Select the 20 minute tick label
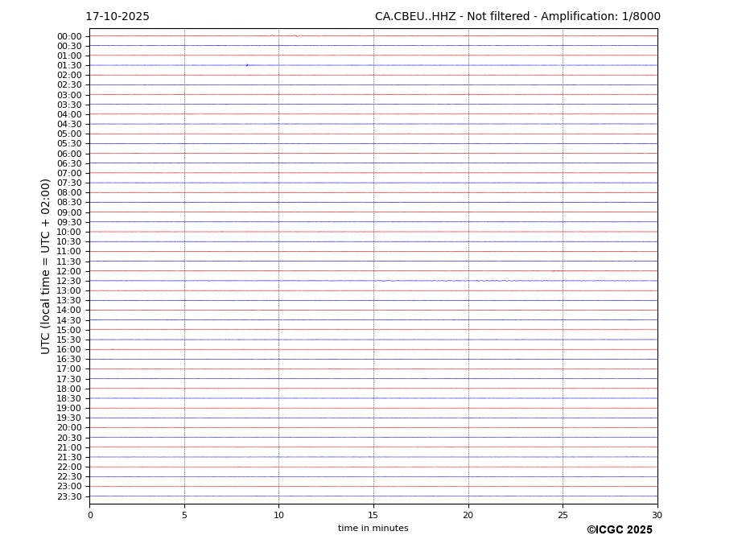 click(x=468, y=515)
